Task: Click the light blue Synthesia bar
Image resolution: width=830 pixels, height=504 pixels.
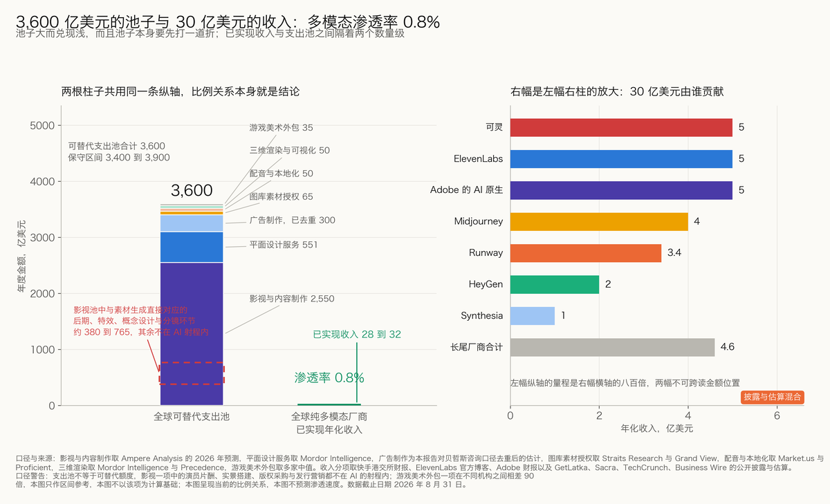Action: coord(533,316)
